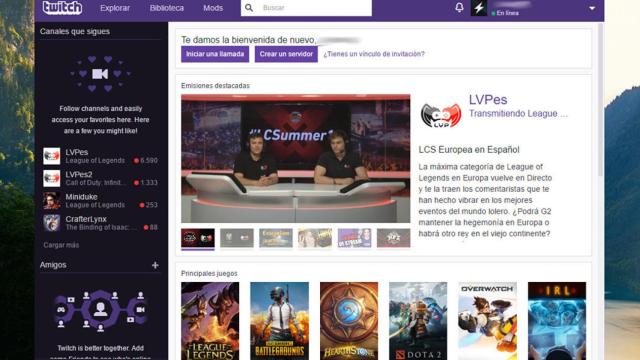Screen dimensions: 640x360
Task: Click the LVPes2 channel avatar
Action: click(x=52, y=178)
